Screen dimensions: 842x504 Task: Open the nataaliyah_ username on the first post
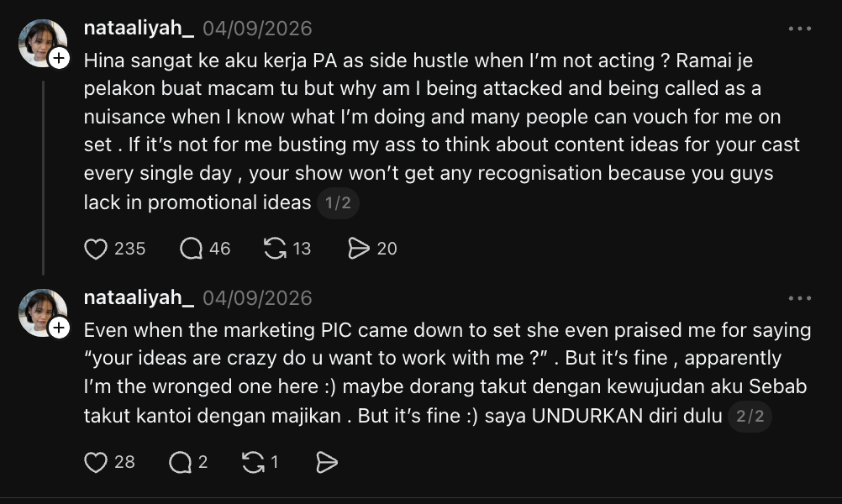pos(139,28)
